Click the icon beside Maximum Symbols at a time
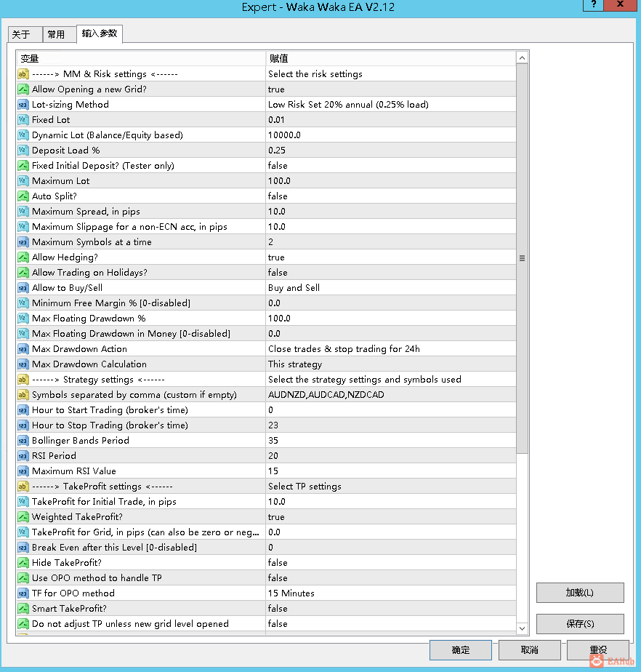The height and width of the screenshot is (672, 641). (23, 242)
